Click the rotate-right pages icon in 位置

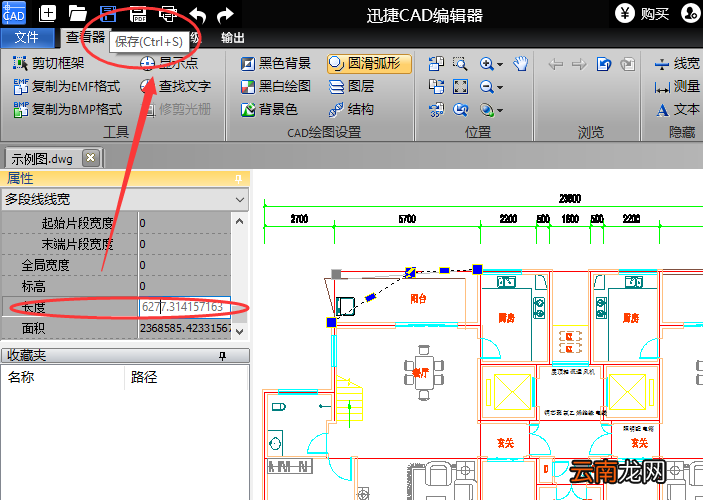coord(436,86)
